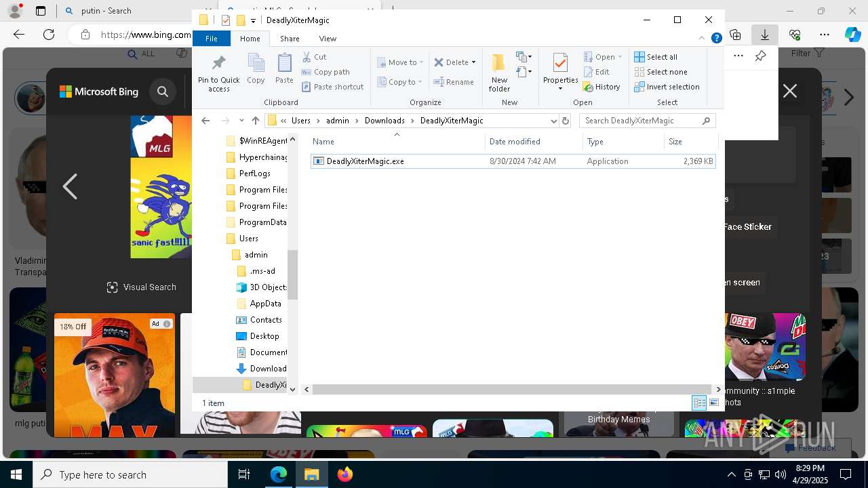Click the Rename command
868x488 pixels.
coord(454,82)
